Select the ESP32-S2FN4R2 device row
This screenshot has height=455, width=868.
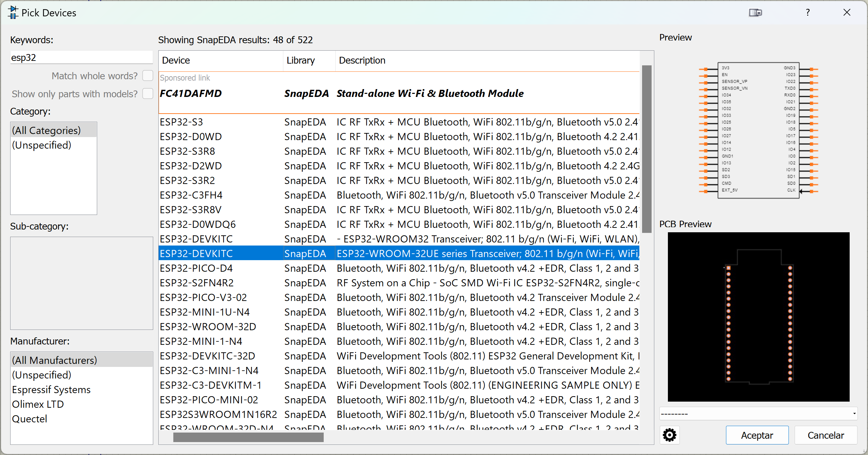(399, 283)
